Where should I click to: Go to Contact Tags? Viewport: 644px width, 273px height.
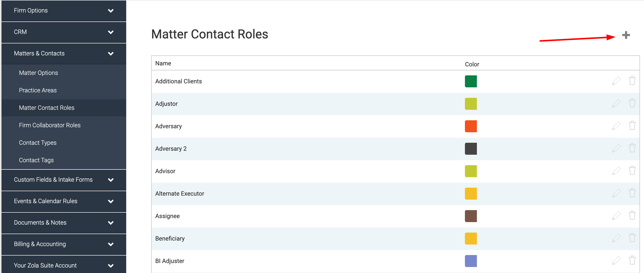36,160
